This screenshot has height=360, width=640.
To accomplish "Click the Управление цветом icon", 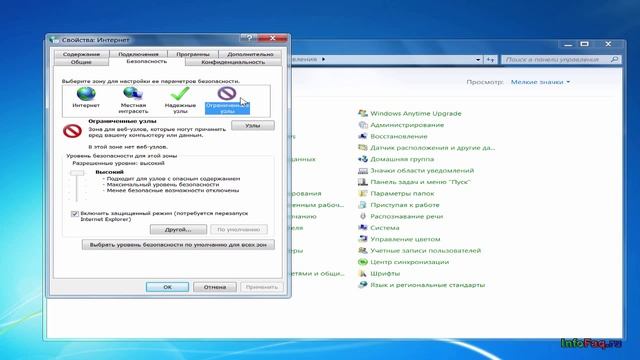I will (x=362, y=239).
